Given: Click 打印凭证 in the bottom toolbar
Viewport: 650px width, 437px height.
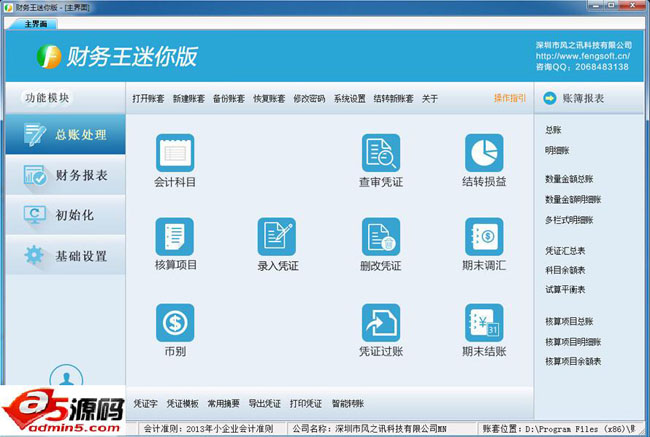Looking at the screenshot, I should coord(306,403).
